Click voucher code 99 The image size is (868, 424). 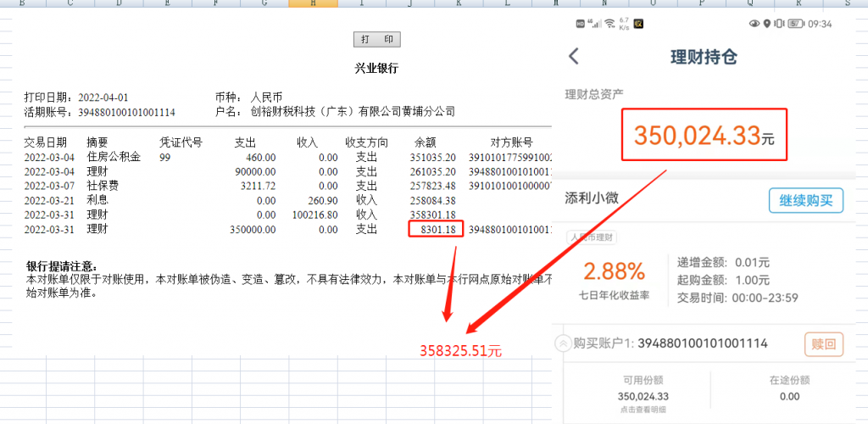tap(164, 157)
